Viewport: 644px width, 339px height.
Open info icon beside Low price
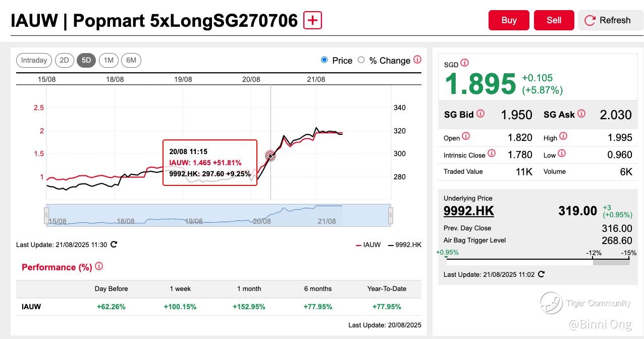(562, 154)
